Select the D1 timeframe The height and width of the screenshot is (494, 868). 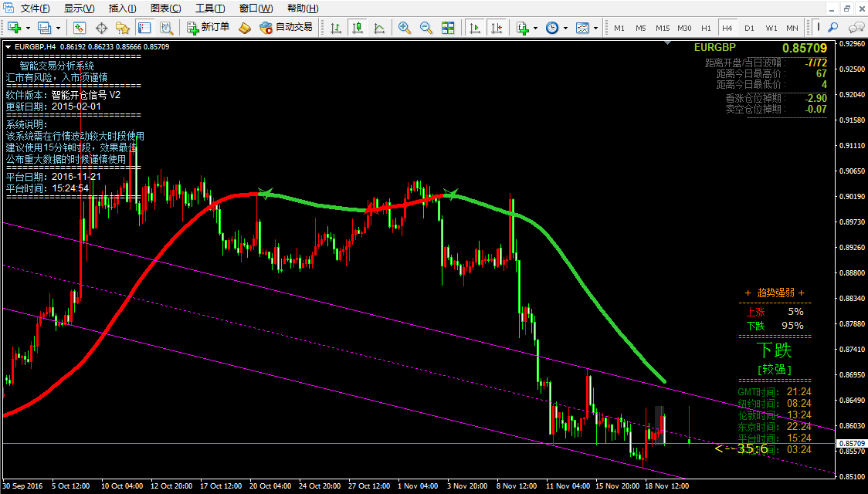click(749, 28)
